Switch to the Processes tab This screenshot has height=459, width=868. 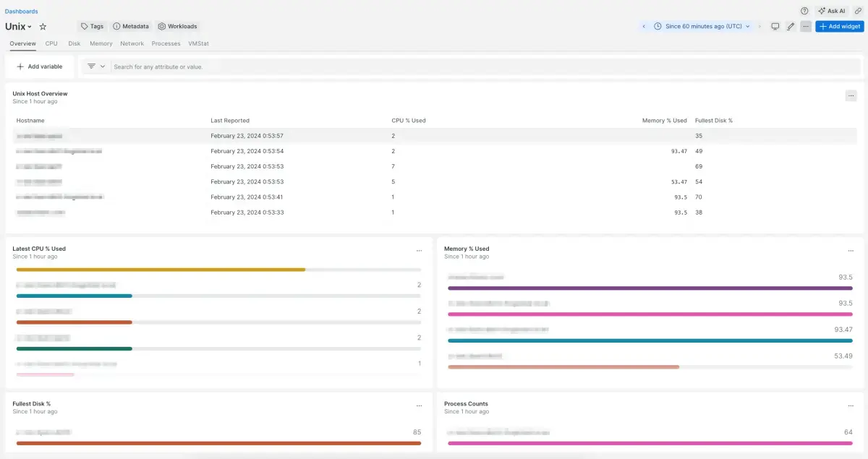[166, 43]
